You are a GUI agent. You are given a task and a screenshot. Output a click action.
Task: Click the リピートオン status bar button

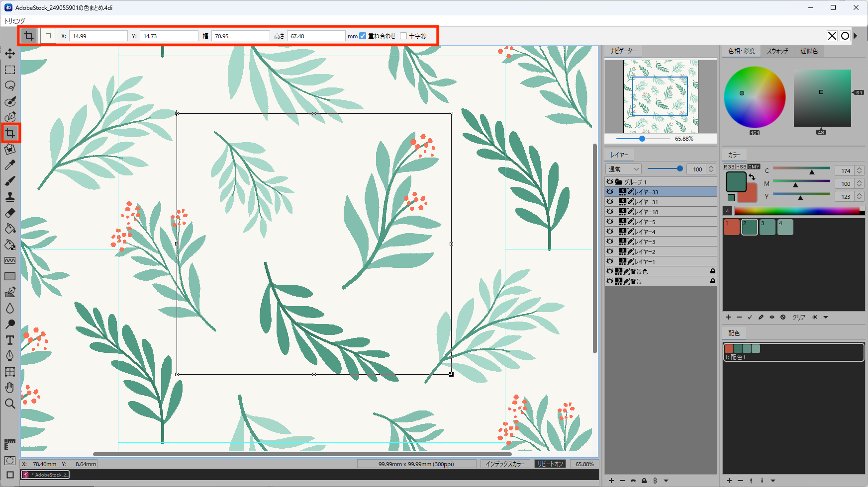550,464
